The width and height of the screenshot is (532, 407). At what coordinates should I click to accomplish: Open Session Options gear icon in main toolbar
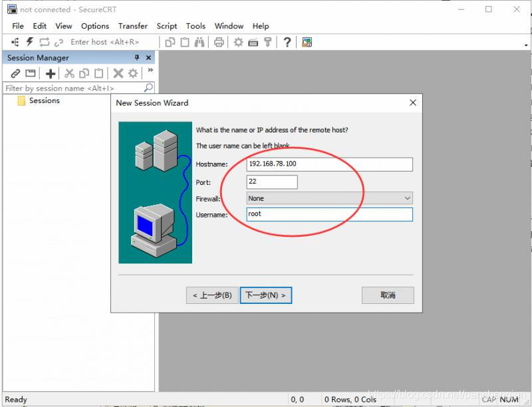pyautogui.click(x=239, y=43)
